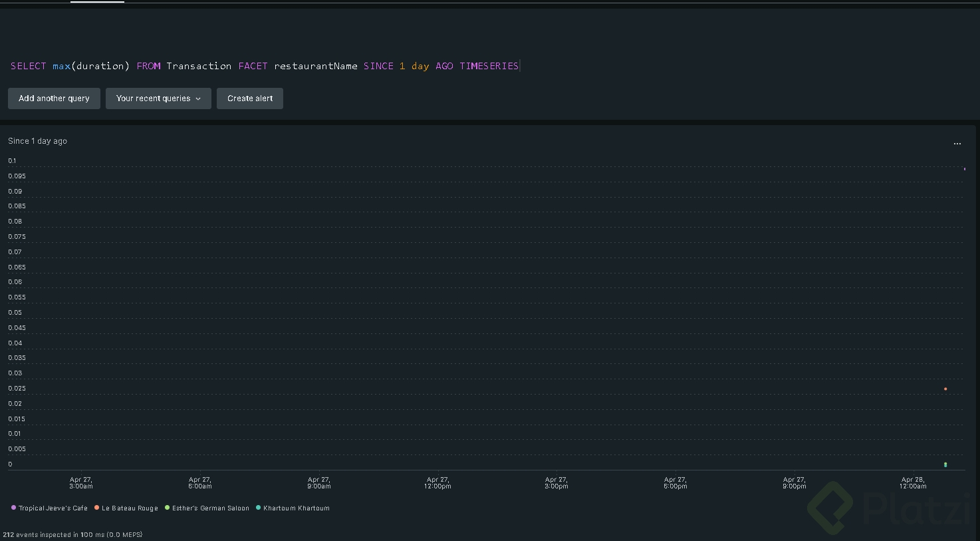Click the purple dot for Tropical Jeeve's Cafe
Viewport: 980px width, 541px height.
tap(13, 508)
